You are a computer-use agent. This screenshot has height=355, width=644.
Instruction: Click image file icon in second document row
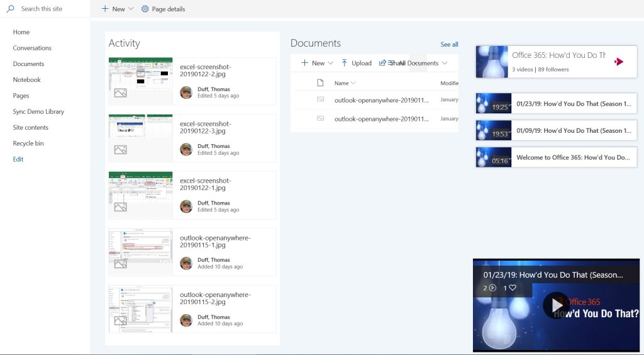(x=320, y=118)
